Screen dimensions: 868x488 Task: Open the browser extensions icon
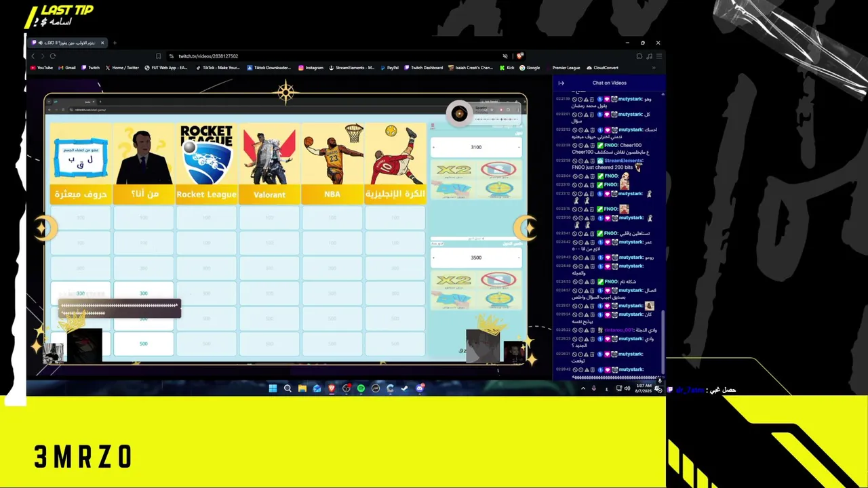(x=639, y=56)
